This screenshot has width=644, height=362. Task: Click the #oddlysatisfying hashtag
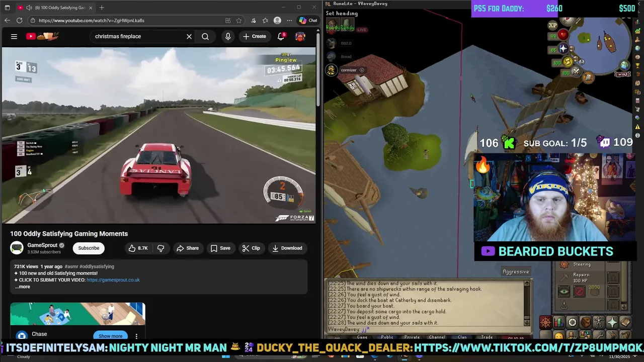tap(97, 266)
